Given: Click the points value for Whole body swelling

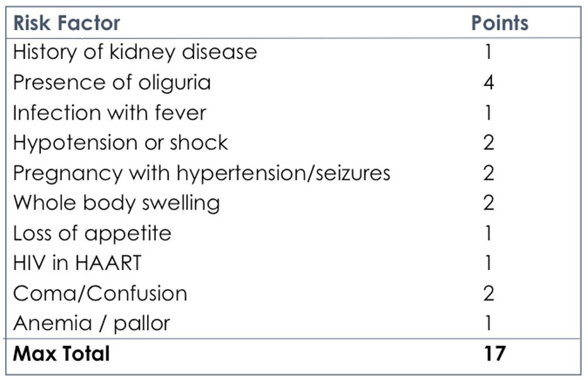Looking at the screenshot, I should tap(488, 203).
